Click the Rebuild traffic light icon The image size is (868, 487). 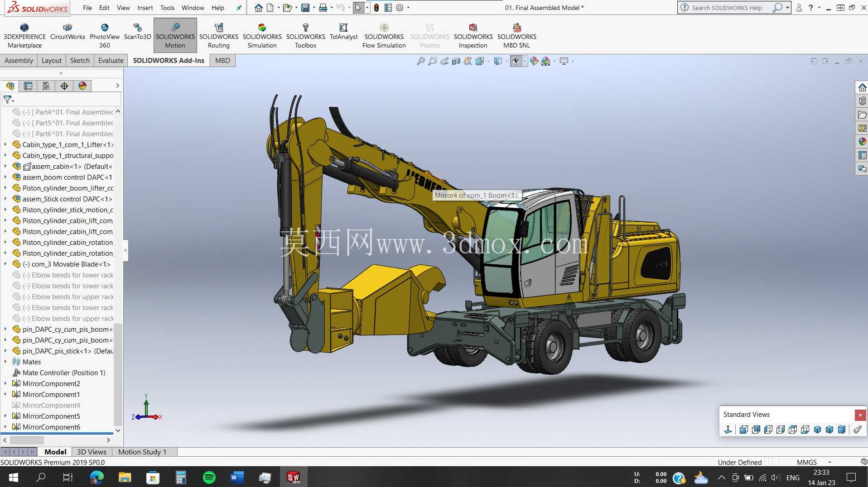(x=376, y=8)
